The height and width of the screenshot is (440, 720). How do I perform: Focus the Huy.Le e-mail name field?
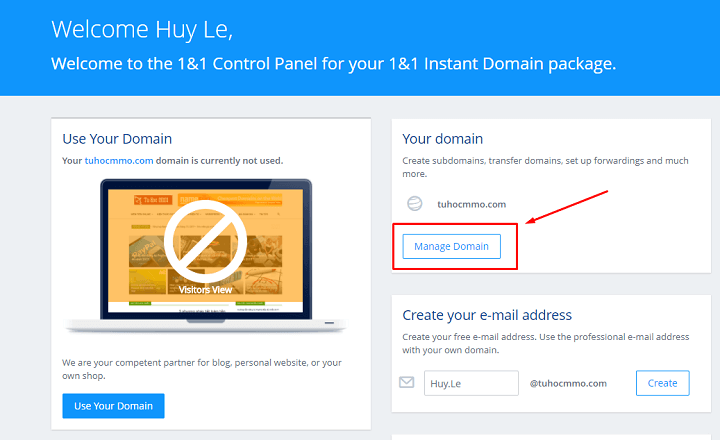tap(471, 383)
